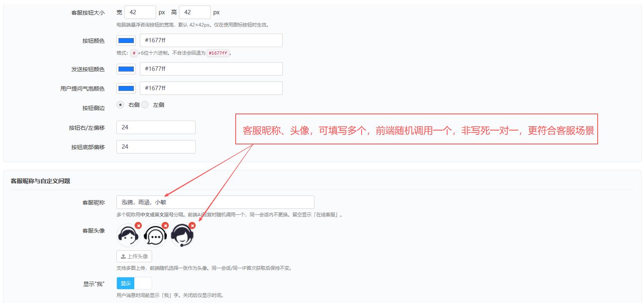Screen dimensions: 644x303
Task: Click the 上传头像 upload button
Action: click(134, 256)
